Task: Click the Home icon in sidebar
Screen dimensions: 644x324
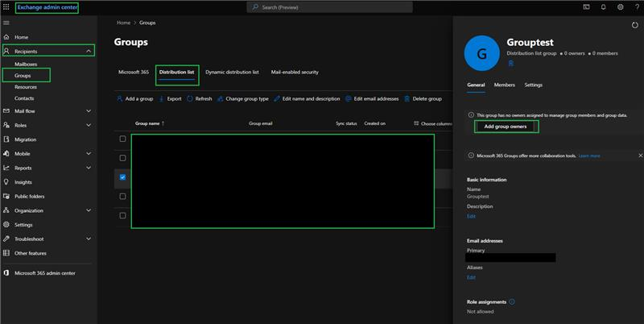Action: click(x=6, y=37)
